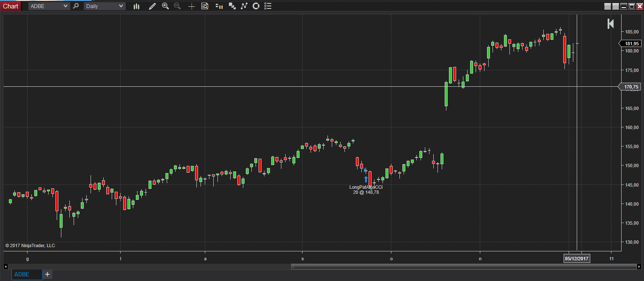Open the strategies circular icon
This screenshot has height=281, width=644.
click(256, 6)
